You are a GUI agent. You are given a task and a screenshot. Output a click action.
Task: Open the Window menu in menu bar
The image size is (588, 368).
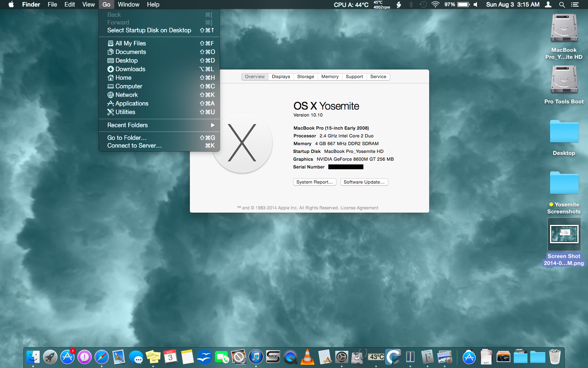click(x=129, y=4)
